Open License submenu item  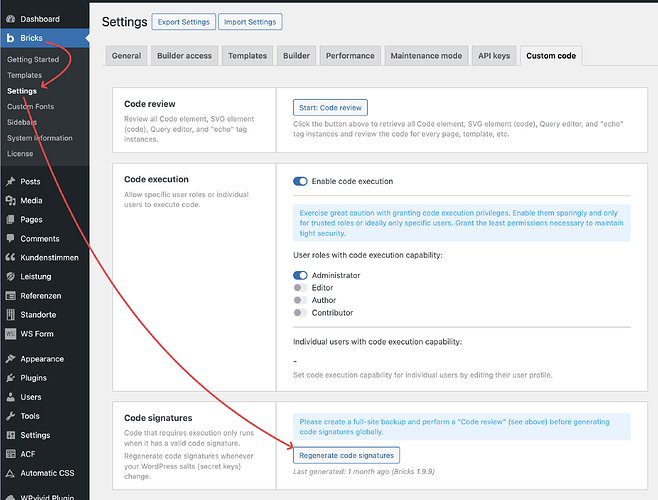(20, 154)
